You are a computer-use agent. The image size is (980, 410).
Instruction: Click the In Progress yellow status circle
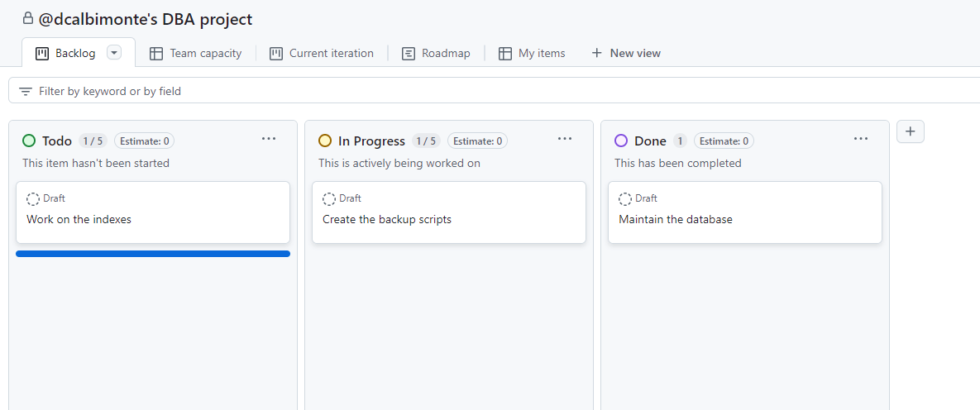pos(325,141)
